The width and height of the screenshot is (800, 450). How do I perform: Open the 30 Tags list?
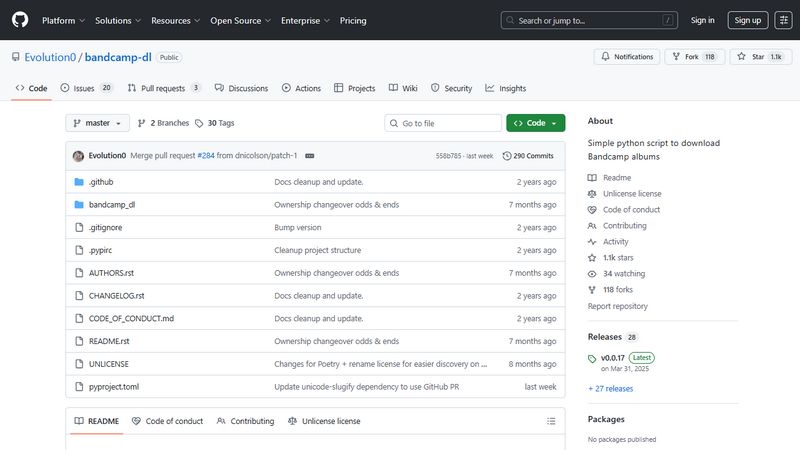pyautogui.click(x=214, y=123)
